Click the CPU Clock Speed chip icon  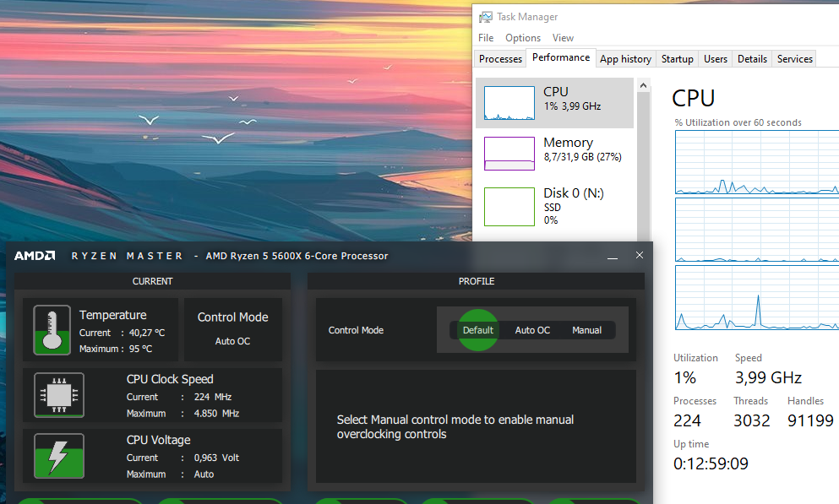coord(59,395)
